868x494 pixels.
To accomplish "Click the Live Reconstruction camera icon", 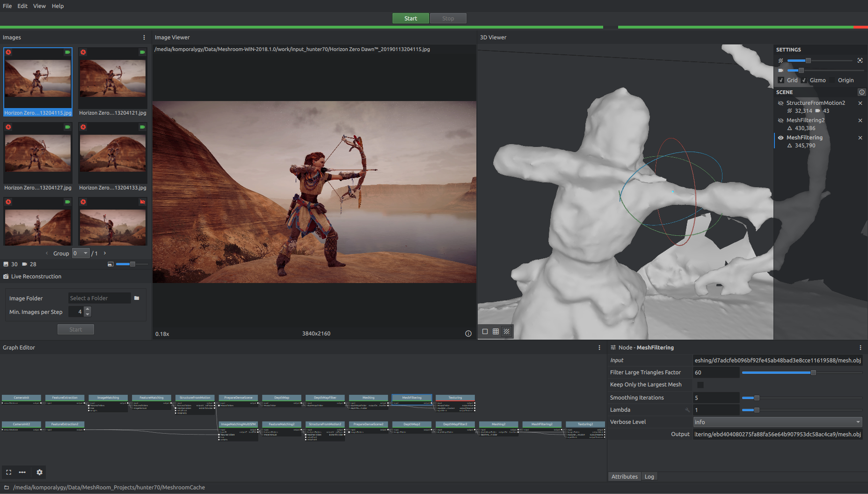I will point(6,276).
